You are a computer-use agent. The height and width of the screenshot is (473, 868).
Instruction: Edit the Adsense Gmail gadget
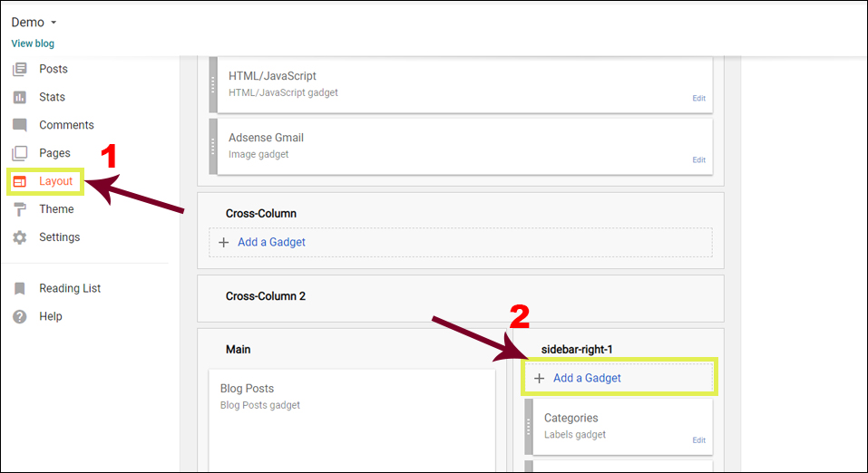click(698, 159)
